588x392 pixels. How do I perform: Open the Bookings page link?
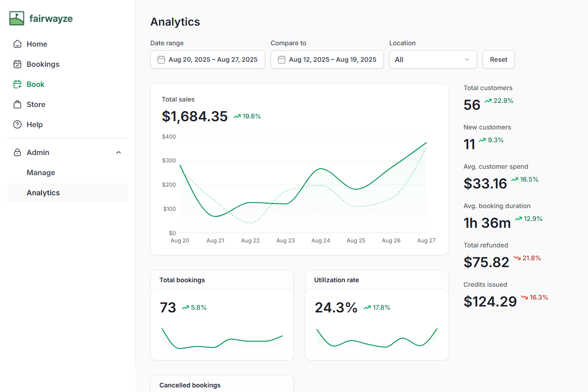point(43,64)
